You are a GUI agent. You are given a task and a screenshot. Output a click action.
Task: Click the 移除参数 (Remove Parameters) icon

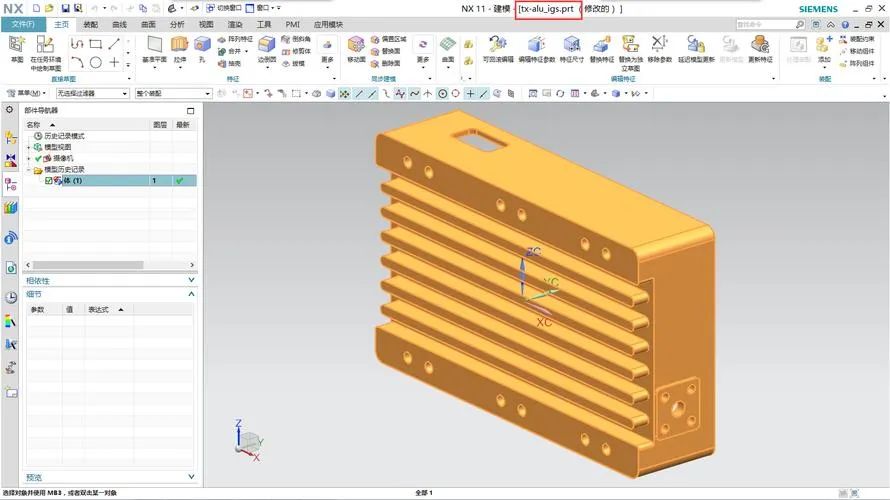pos(659,47)
